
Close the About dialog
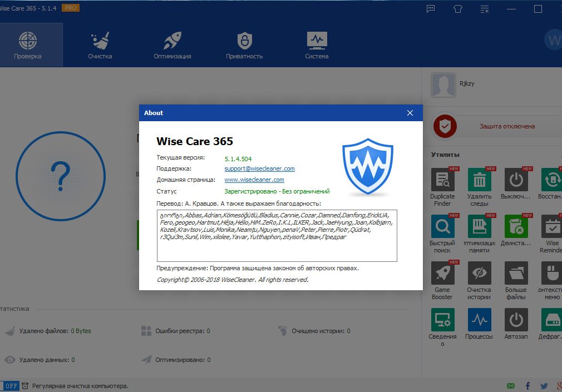[x=410, y=113]
